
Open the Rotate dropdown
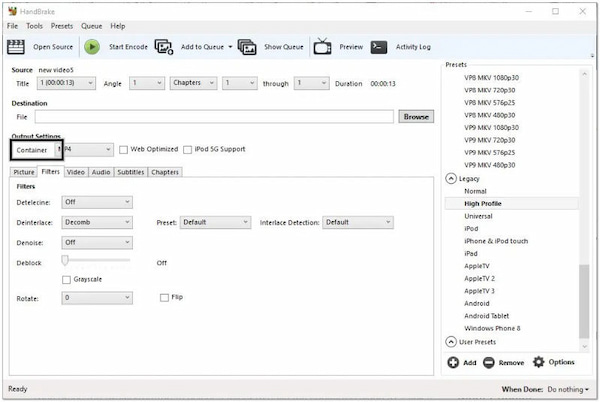97,298
